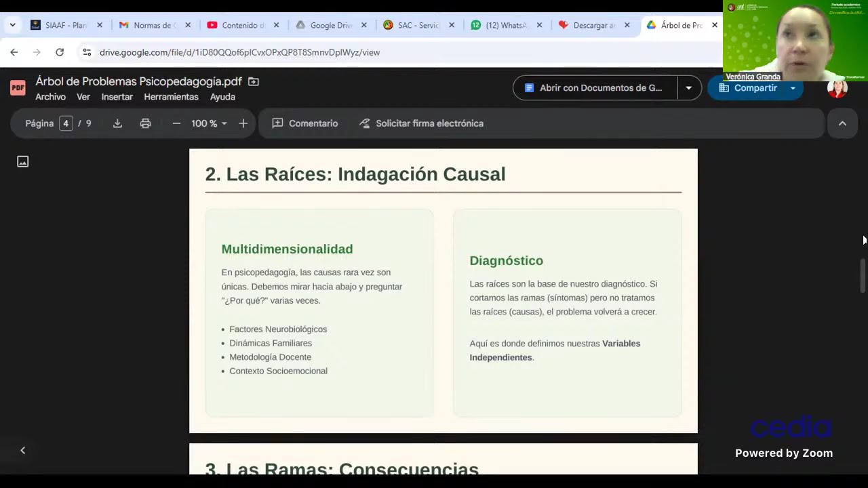Switch to the SIAAF browser tab

(66, 25)
